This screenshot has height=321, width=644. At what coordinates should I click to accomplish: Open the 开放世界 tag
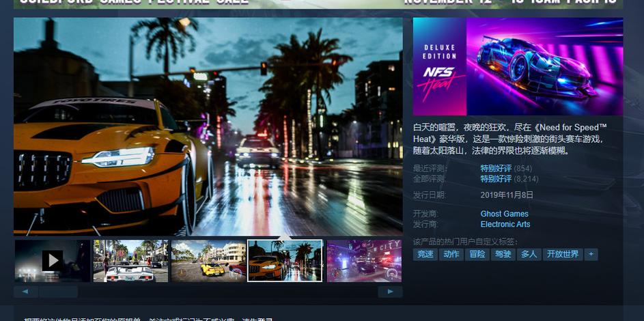point(563,254)
